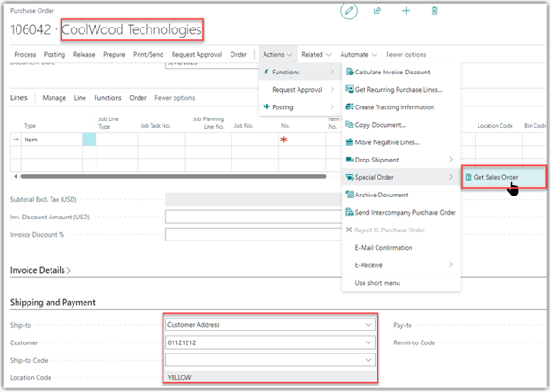Choose Copy Document menu entry
Screen dimensions: 551x392
coord(401,124)
